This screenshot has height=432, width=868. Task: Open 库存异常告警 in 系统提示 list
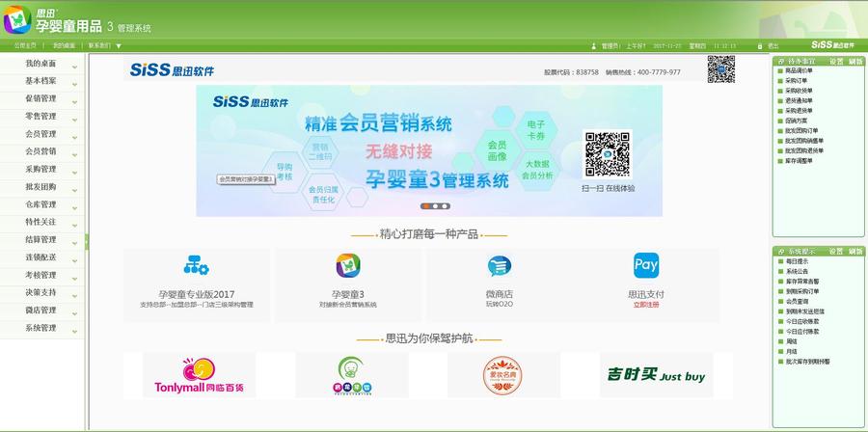[x=801, y=281]
